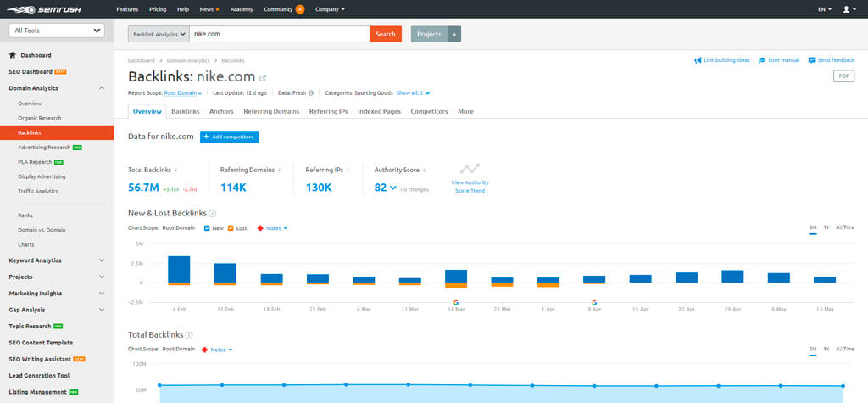Open the user account dropdown
The image size is (868, 403).
(x=849, y=9)
